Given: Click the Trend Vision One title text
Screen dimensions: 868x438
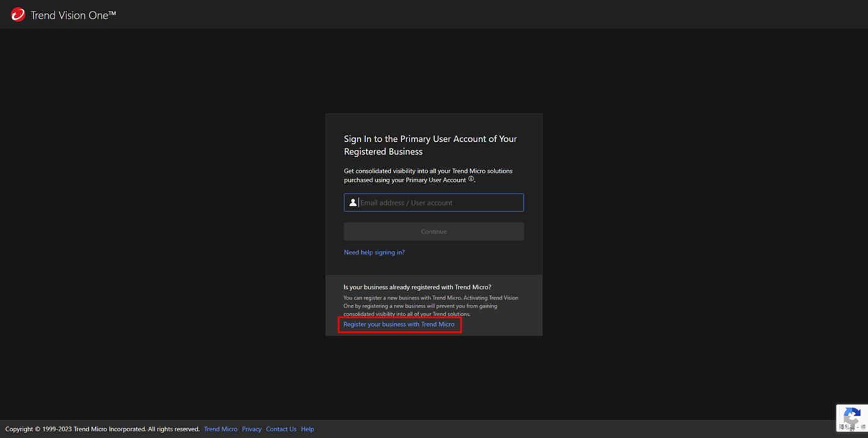Looking at the screenshot, I should pos(73,15).
